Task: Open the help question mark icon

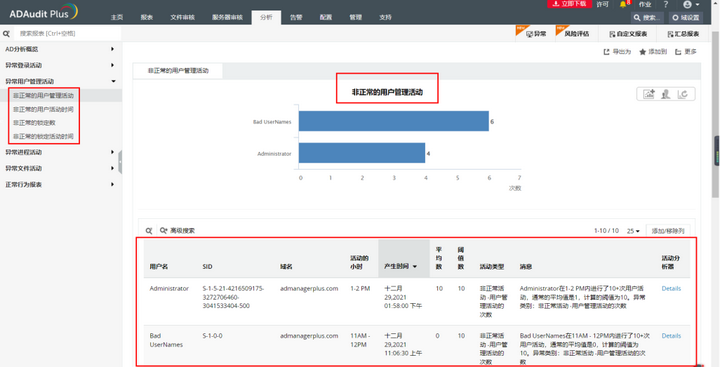Action: (x=666, y=5)
